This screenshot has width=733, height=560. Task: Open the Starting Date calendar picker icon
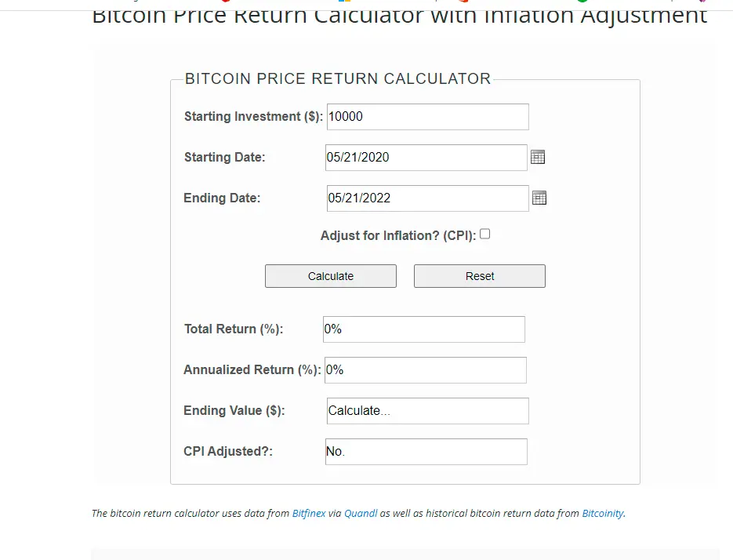(x=538, y=157)
